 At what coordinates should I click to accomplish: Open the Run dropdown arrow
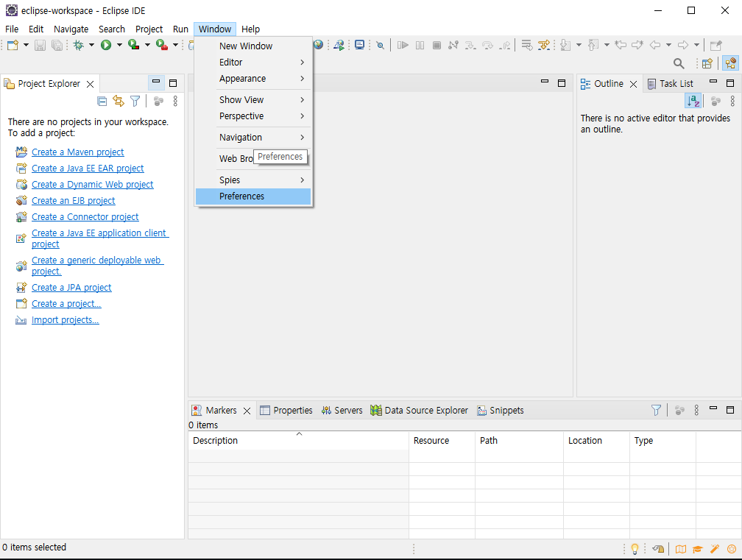coord(119,45)
